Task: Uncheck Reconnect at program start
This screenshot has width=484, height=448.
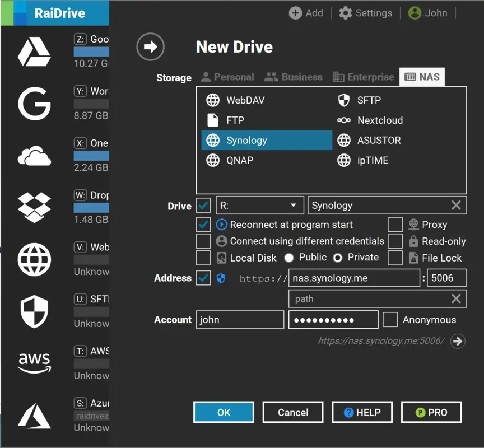Action: point(203,225)
